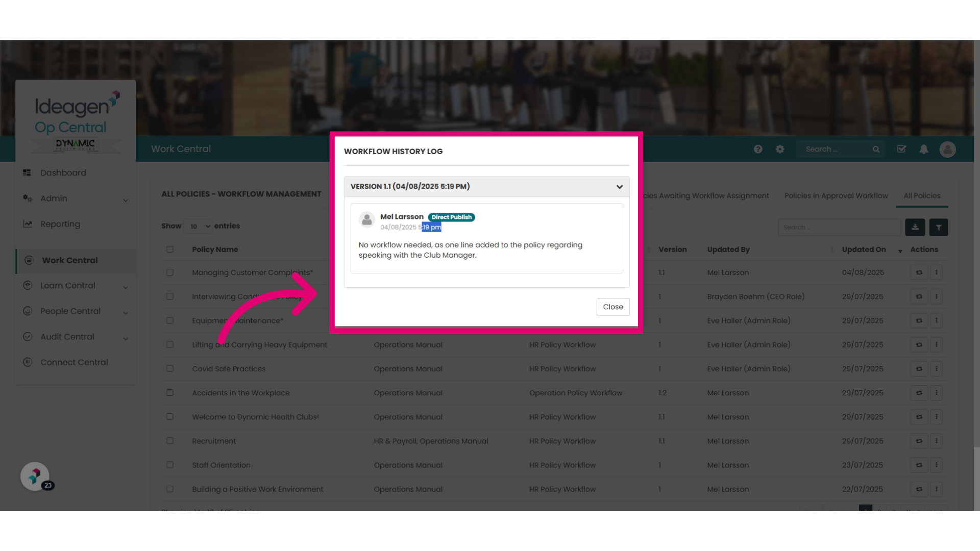The width and height of the screenshot is (980, 551).
Task: Click the Direct Publish badge
Action: click(x=451, y=217)
